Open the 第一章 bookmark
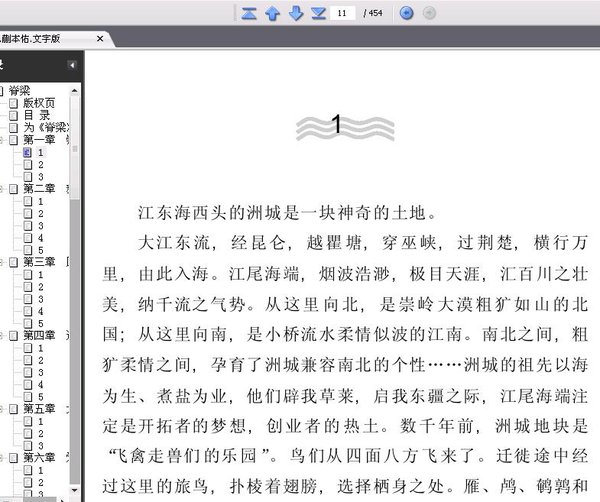 click(x=39, y=140)
